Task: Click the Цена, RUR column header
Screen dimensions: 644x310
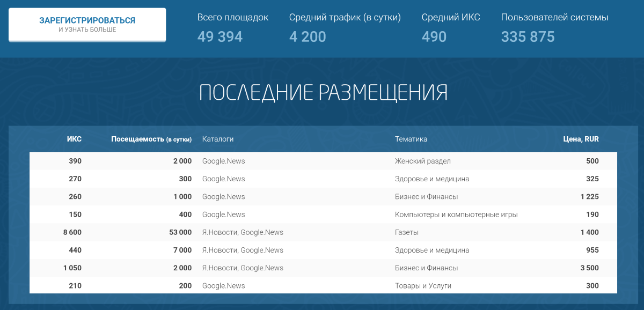Action: point(581,139)
